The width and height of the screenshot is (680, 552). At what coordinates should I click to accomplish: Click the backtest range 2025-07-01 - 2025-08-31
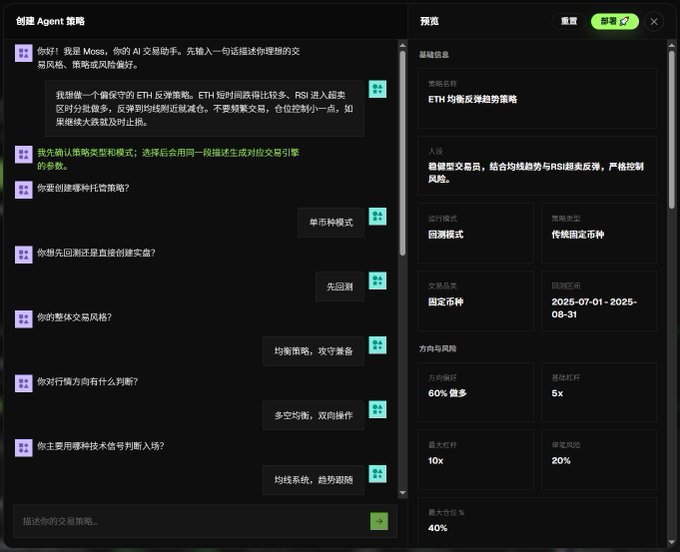point(594,308)
